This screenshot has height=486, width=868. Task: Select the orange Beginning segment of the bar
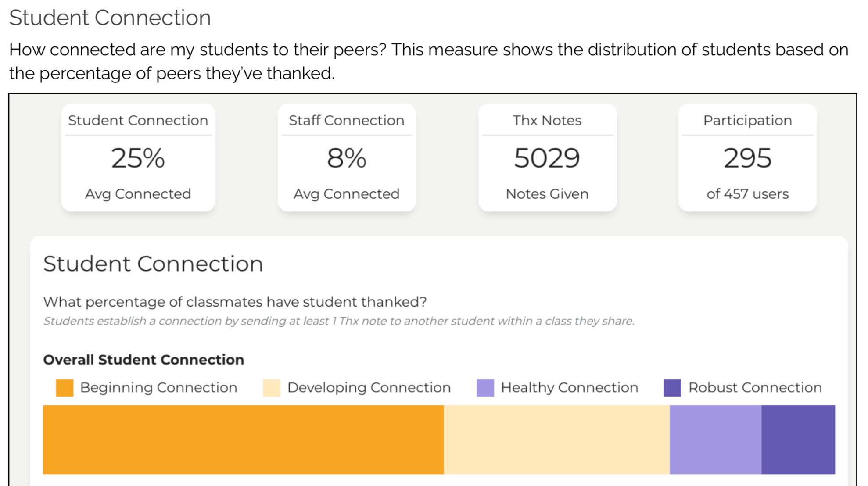tap(243, 440)
